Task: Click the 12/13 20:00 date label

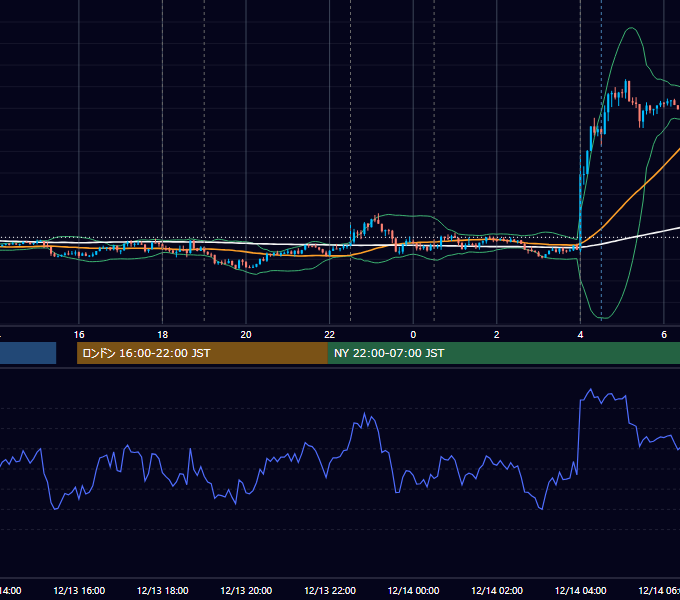Action: 246,590
